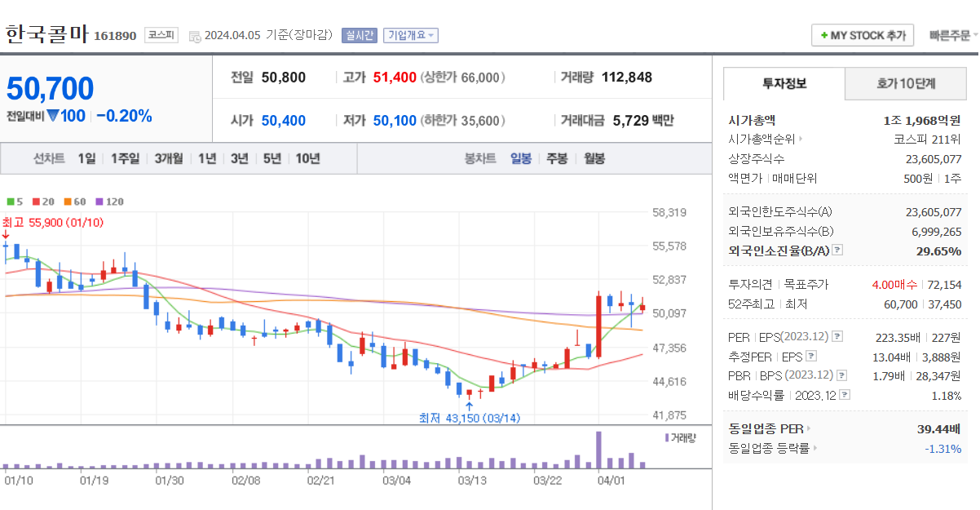Click the target price 72,154
Viewport: 980px width, 510px height.
coord(944,285)
